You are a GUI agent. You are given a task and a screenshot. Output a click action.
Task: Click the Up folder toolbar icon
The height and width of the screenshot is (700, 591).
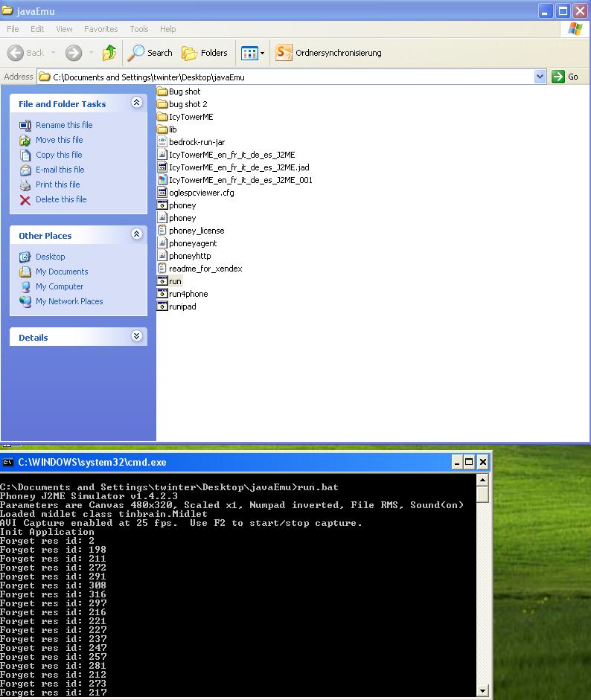coord(109,53)
